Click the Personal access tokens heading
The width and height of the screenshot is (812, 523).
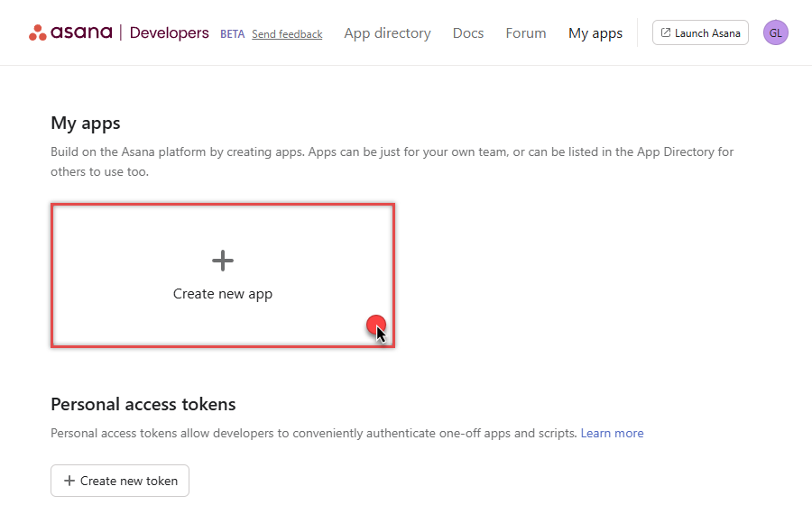[x=143, y=404]
